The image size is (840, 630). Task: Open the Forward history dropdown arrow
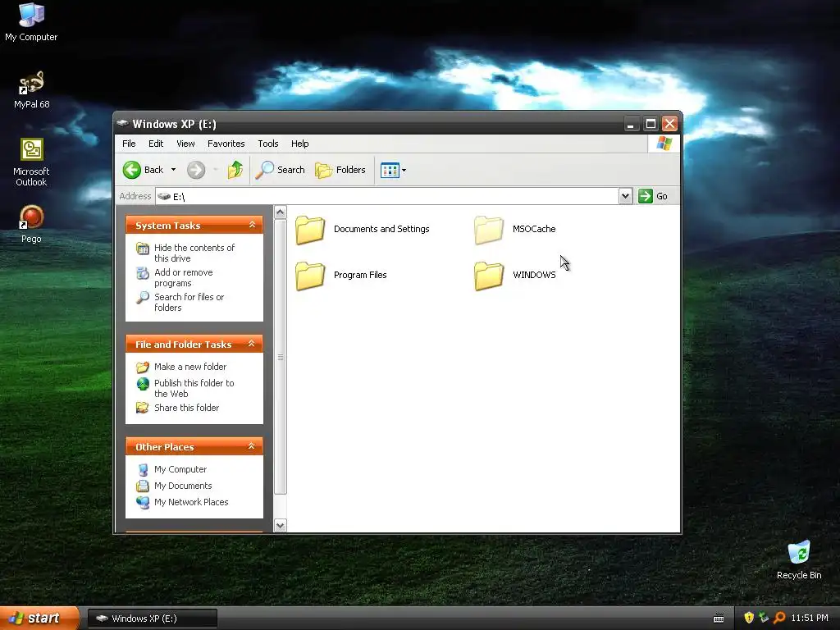pyautogui.click(x=216, y=170)
